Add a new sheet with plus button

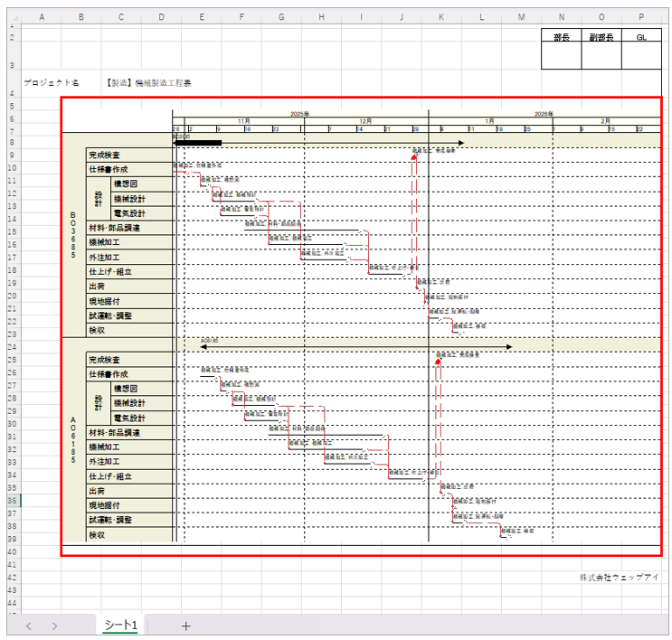(186, 626)
